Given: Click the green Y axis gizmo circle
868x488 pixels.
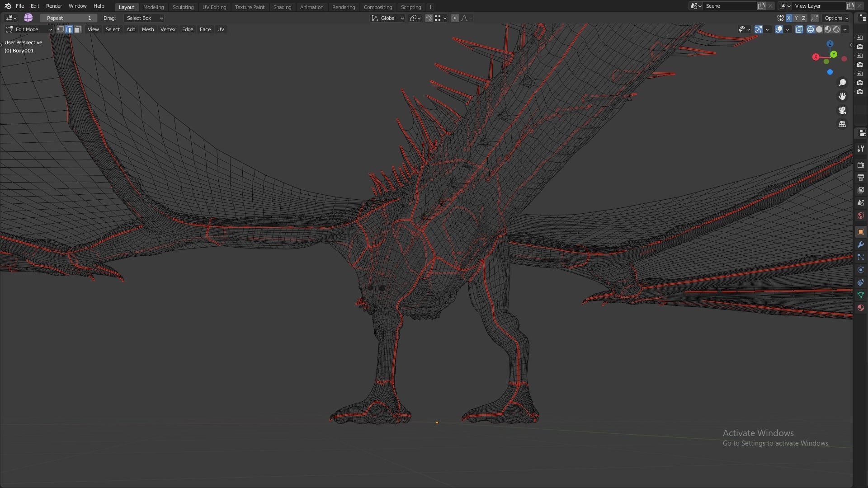Looking at the screenshot, I should pos(833,54).
